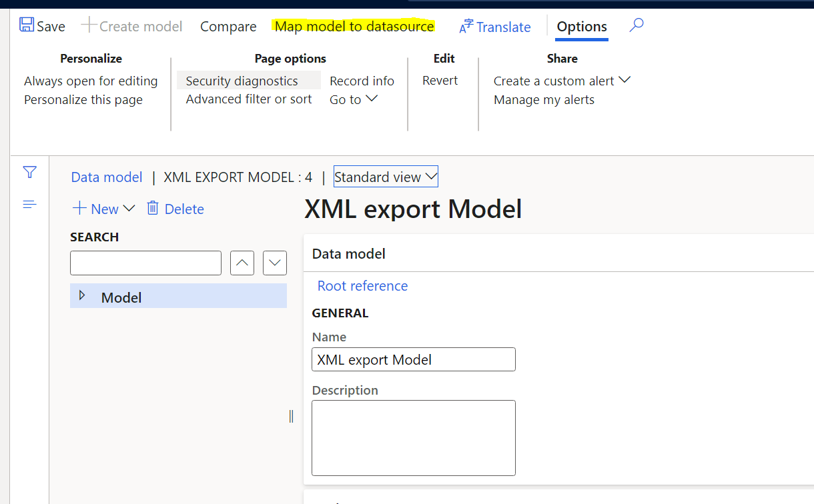The height and width of the screenshot is (504, 814).
Task: Open the Standard view dropdown
Action: (x=385, y=176)
